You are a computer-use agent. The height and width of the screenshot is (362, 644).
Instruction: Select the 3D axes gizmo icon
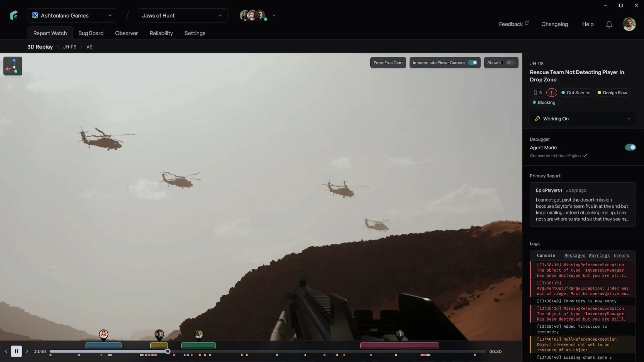(13, 66)
